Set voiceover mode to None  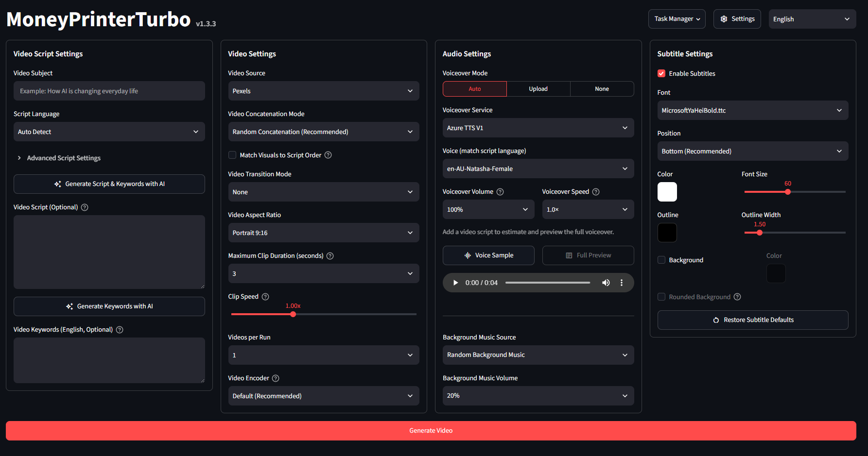pyautogui.click(x=602, y=89)
